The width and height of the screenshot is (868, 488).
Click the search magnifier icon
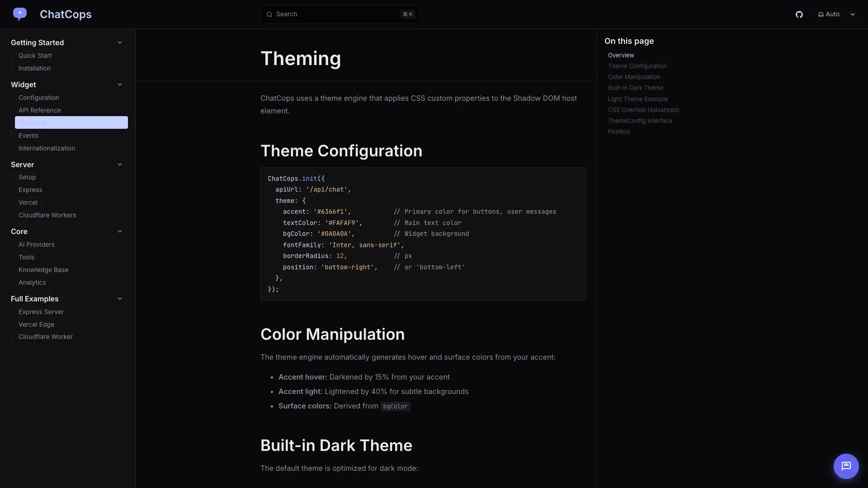(269, 14)
